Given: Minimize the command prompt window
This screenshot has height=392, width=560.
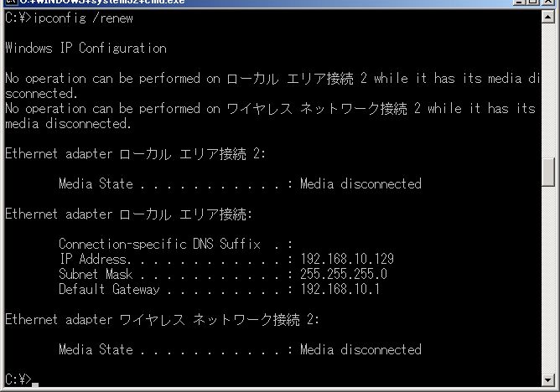Looking at the screenshot, I should point(519,2).
